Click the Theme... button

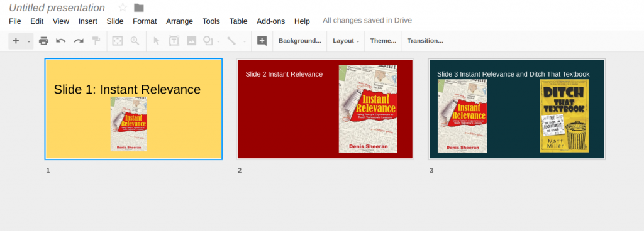click(x=383, y=41)
